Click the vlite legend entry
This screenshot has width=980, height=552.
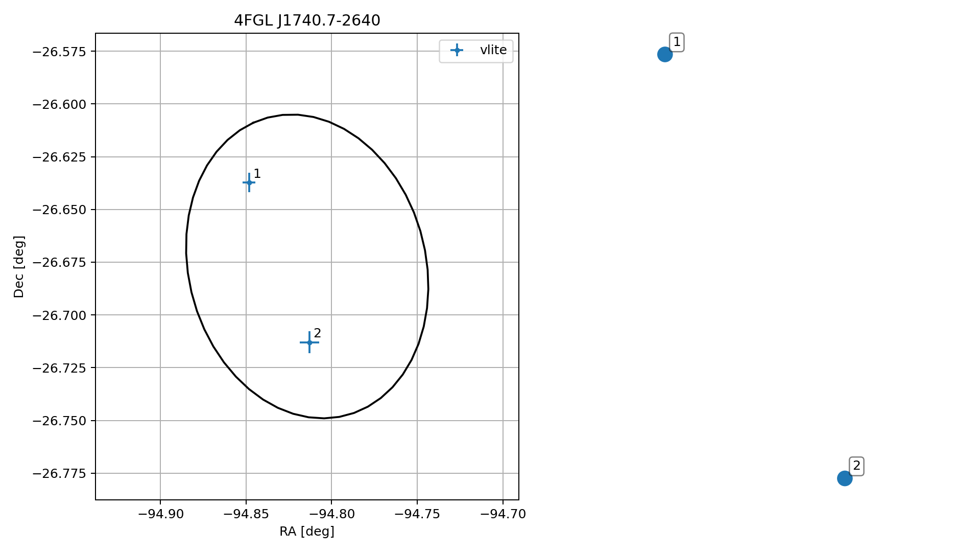click(x=476, y=50)
